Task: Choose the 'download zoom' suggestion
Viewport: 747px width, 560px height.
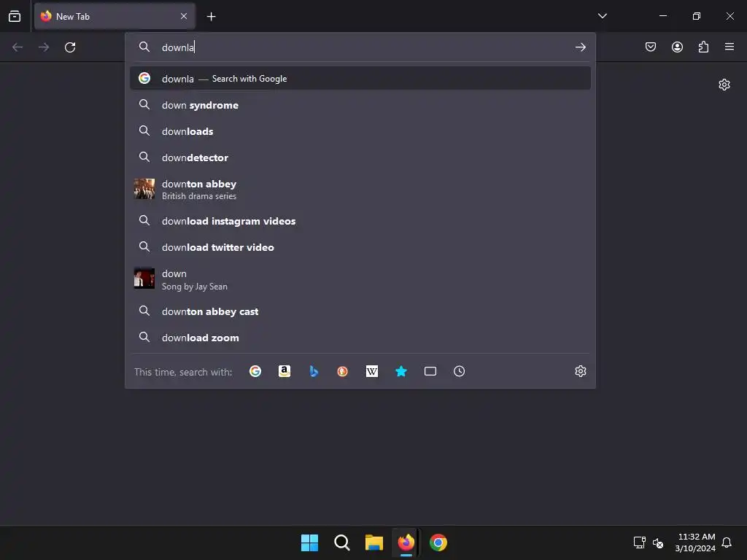Action: (360, 338)
